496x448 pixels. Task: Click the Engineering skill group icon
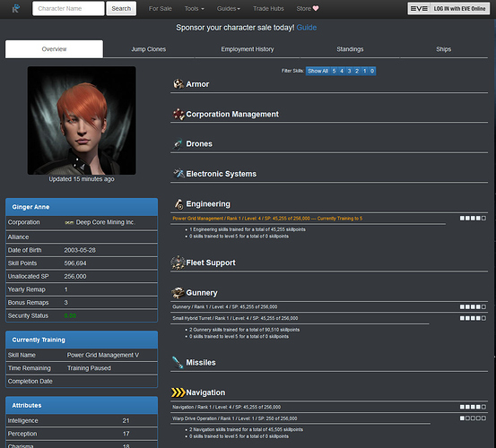178,204
